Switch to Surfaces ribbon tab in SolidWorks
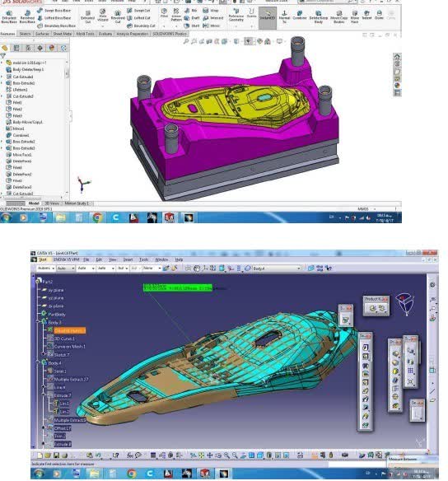 (x=42, y=34)
